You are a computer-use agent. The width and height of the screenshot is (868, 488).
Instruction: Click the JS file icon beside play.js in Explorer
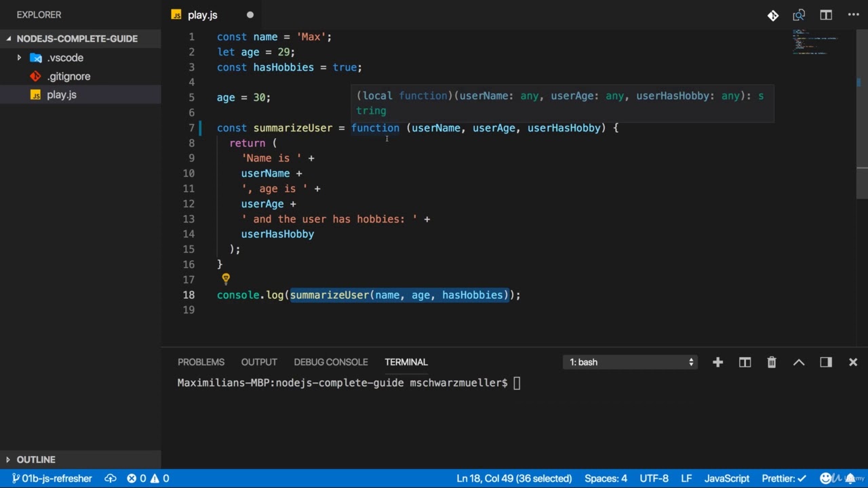35,95
